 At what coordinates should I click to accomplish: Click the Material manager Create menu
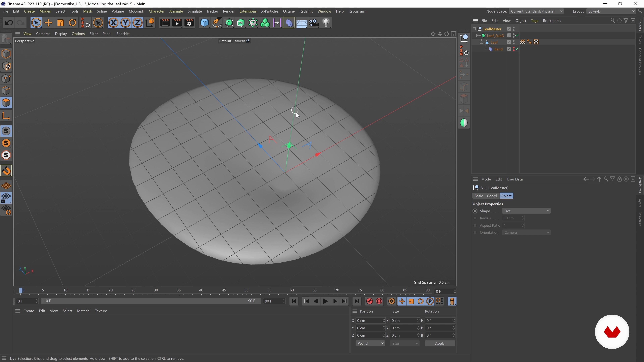(x=29, y=311)
